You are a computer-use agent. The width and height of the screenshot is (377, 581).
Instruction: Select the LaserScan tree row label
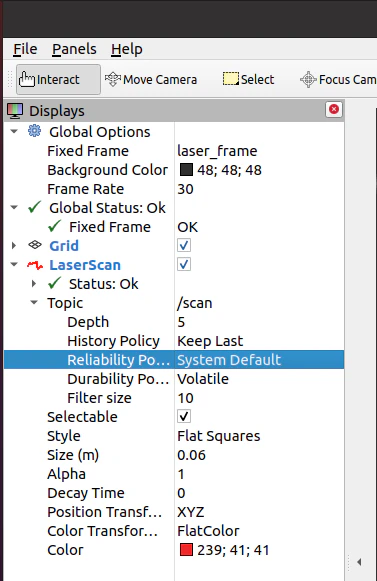(x=85, y=265)
